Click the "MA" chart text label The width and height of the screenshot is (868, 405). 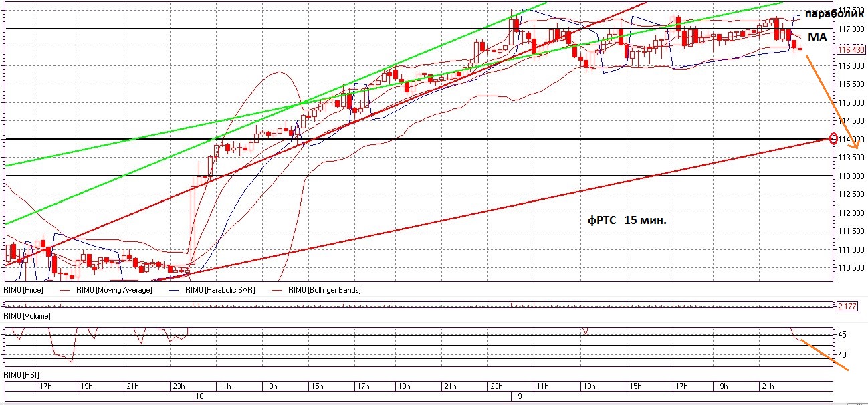[817, 37]
